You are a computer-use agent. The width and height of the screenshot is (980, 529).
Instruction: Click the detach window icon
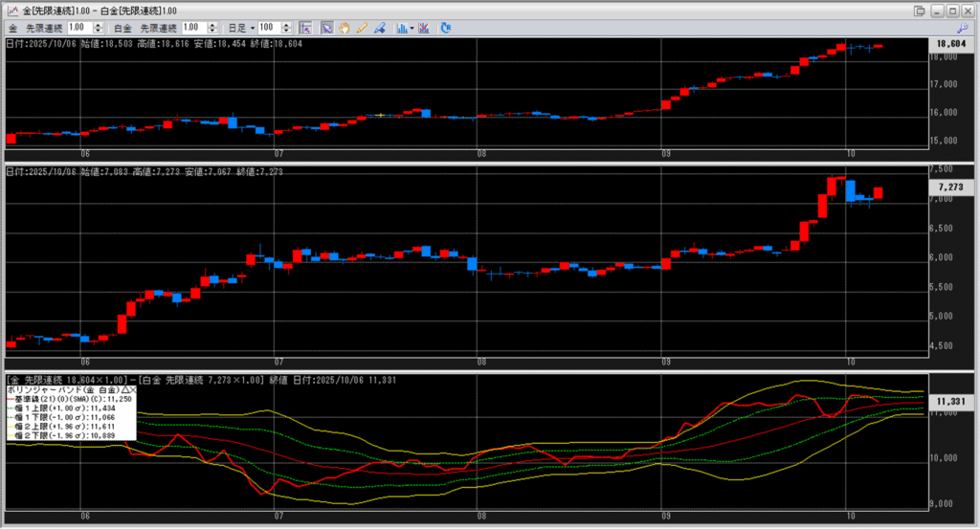click(920, 10)
